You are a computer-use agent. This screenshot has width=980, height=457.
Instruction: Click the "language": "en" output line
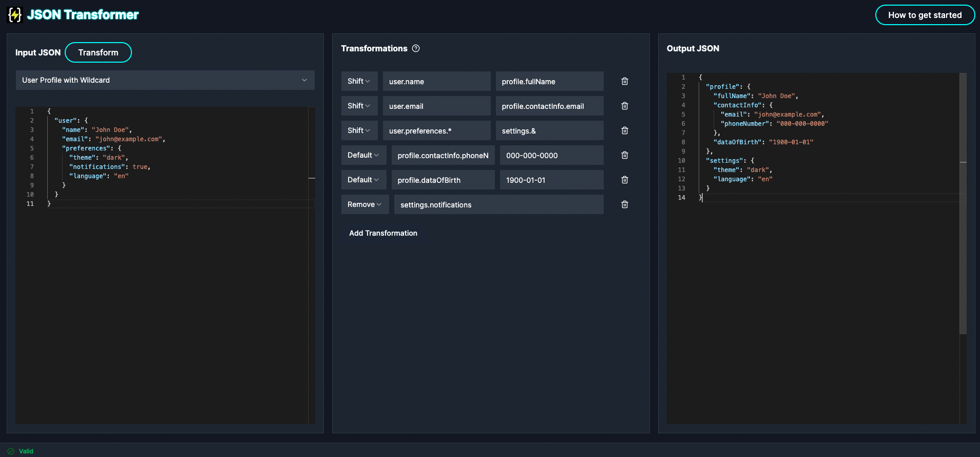click(743, 179)
